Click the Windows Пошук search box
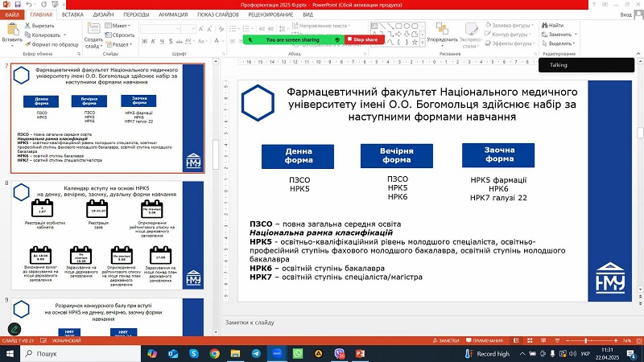 click(x=80, y=353)
